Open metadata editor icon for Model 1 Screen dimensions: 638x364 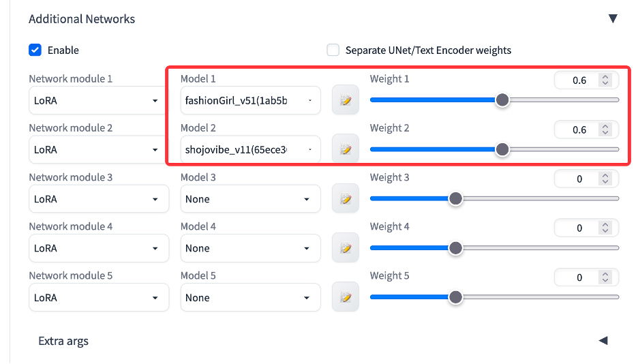point(346,100)
